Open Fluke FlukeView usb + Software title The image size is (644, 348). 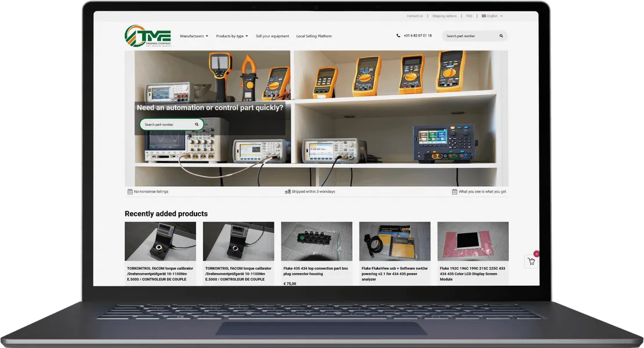tap(395, 274)
